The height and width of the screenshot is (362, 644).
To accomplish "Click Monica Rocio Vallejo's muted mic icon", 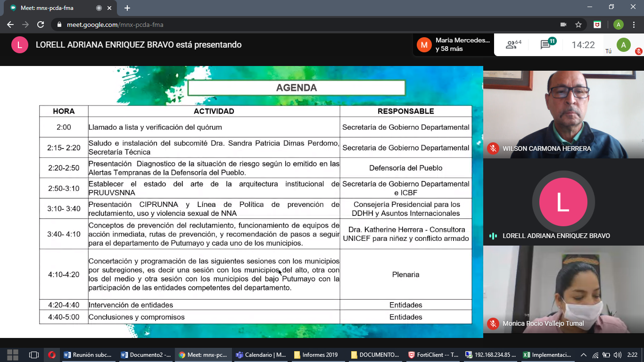I will 493,323.
